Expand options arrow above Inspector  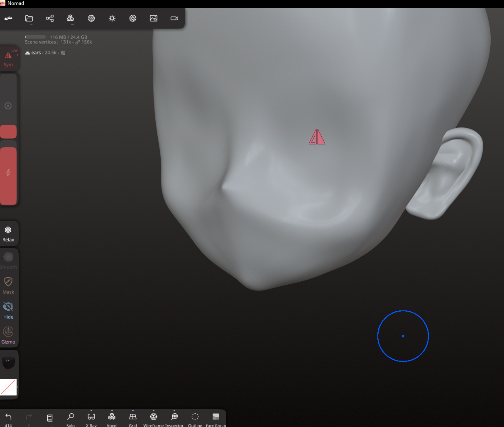(x=174, y=411)
